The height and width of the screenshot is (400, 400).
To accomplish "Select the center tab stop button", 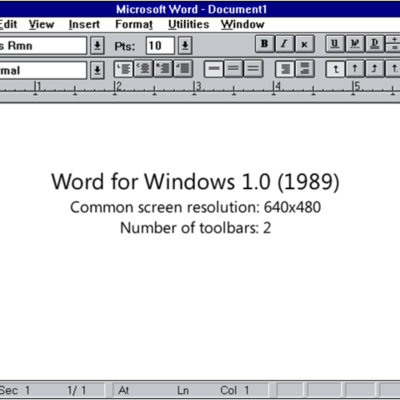I will click(x=355, y=69).
